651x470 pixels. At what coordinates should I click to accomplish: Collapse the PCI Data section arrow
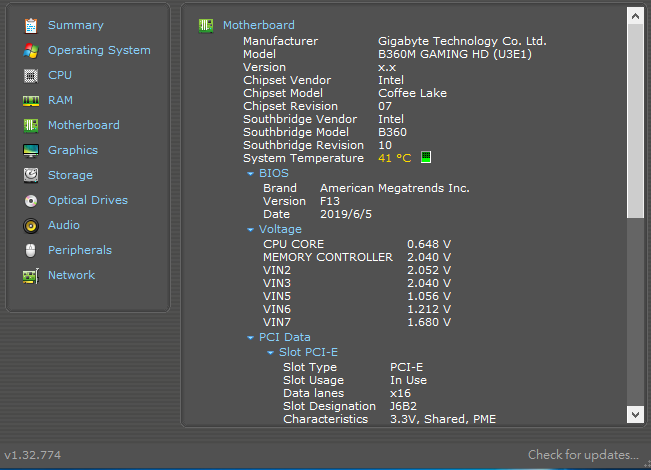250,338
